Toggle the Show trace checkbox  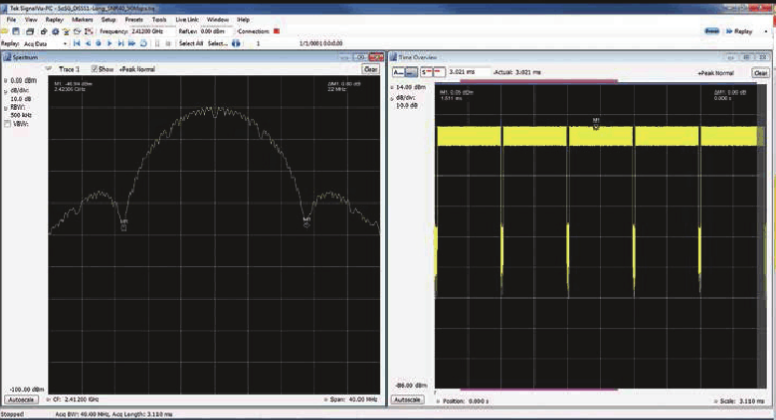95,69
